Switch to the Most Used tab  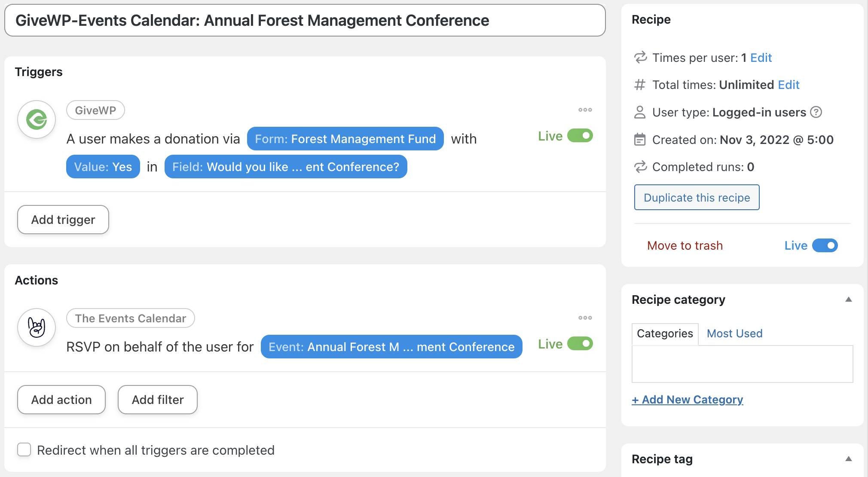click(x=734, y=333)
